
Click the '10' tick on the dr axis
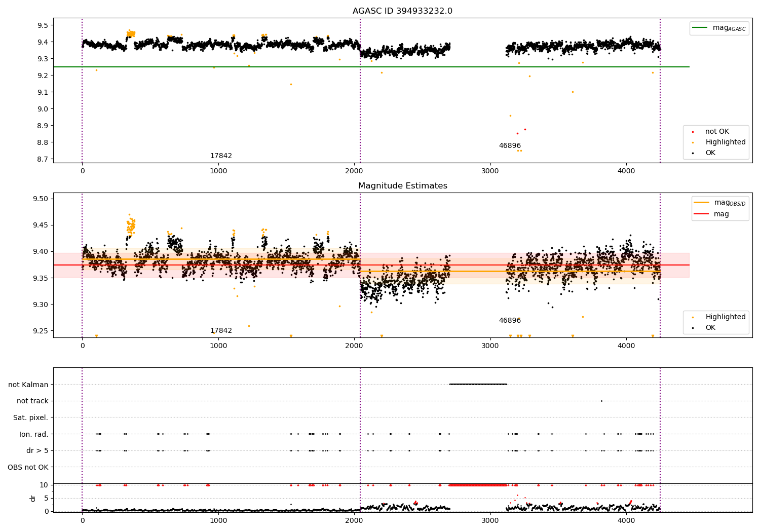coord(44,485)
